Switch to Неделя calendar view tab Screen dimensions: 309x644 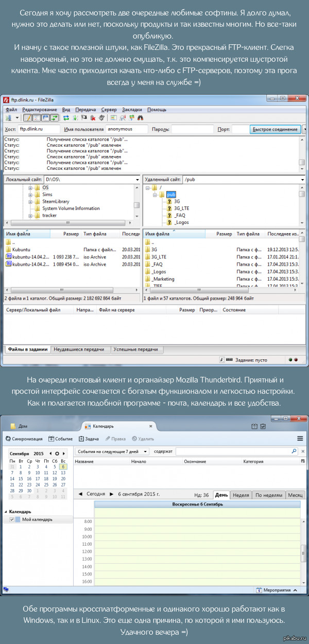coord(241,495)
